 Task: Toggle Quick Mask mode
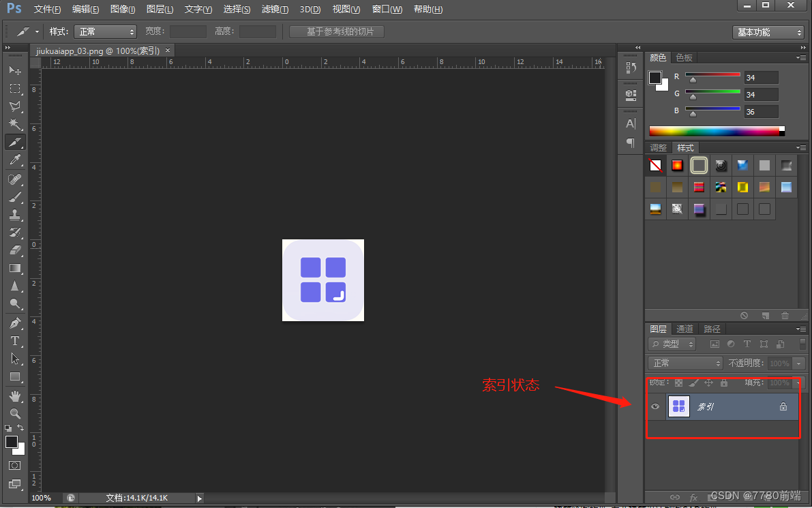(x=15, y=466)
